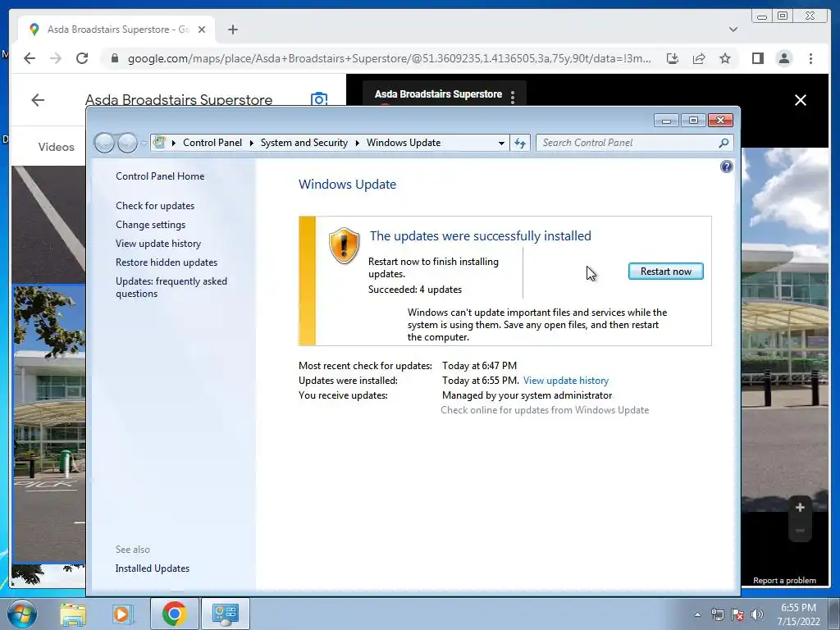Close the Asda Broadstairs Superstore tab

202,30
